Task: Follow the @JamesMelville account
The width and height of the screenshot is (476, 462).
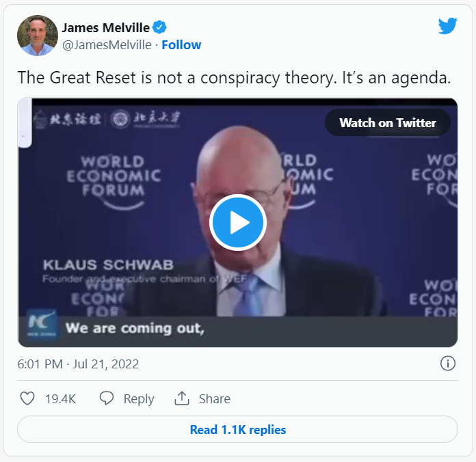Action: [x=181, y=45]
